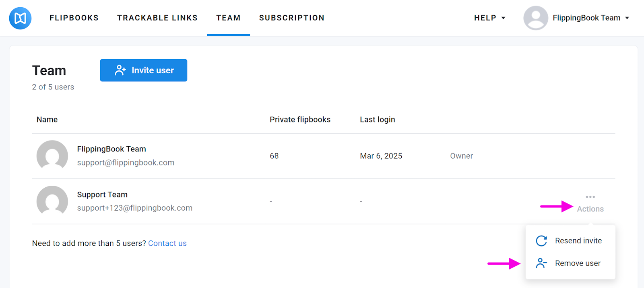
Task: Open the FLIPBOOKS tab
Action: (74, 18)
